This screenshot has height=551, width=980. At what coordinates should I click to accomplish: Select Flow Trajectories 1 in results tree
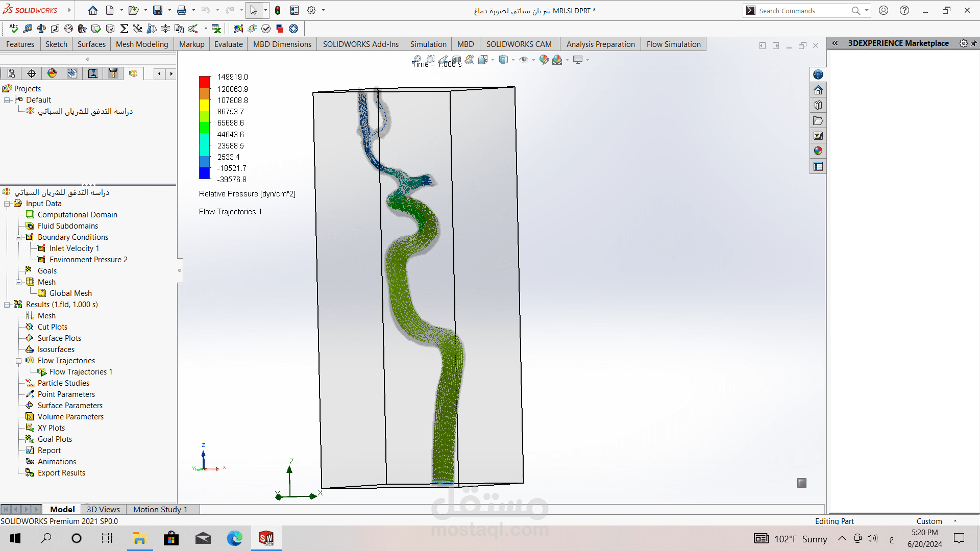pos(81,372)
